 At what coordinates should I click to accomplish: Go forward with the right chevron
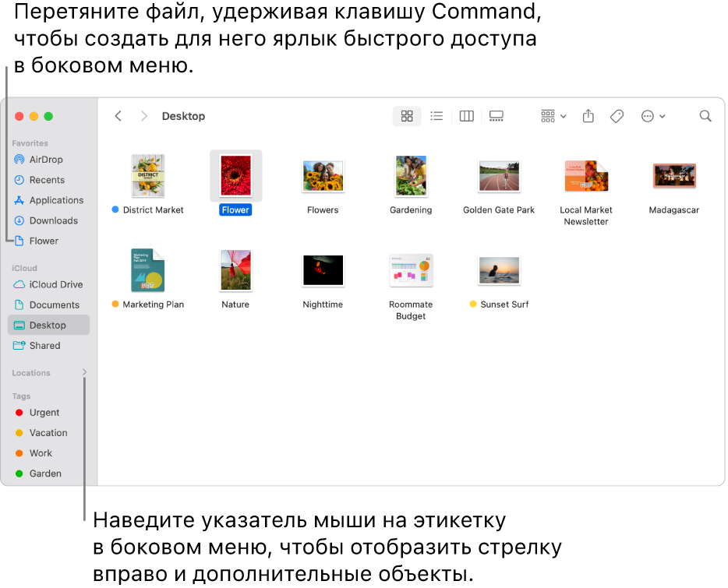point(144,116)
